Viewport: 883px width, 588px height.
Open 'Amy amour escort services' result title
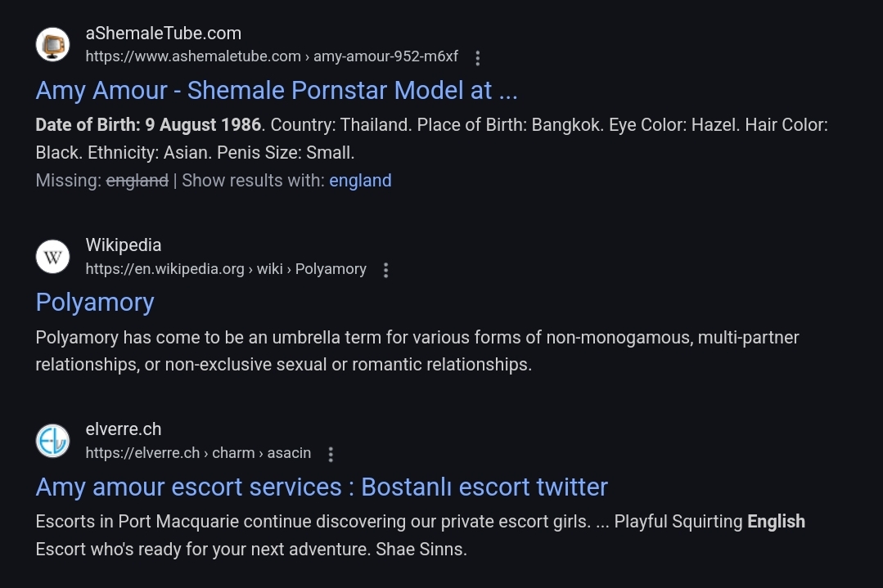[x=322, y=487]
